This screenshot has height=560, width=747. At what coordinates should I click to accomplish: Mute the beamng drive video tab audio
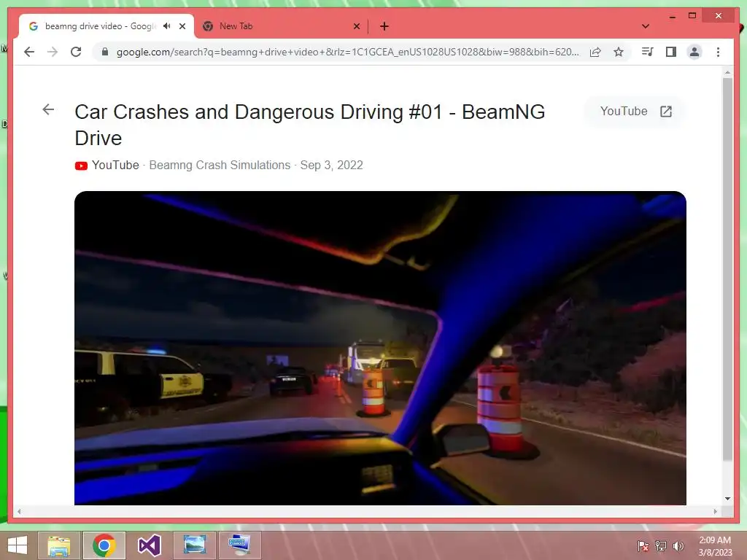(166, 26)
